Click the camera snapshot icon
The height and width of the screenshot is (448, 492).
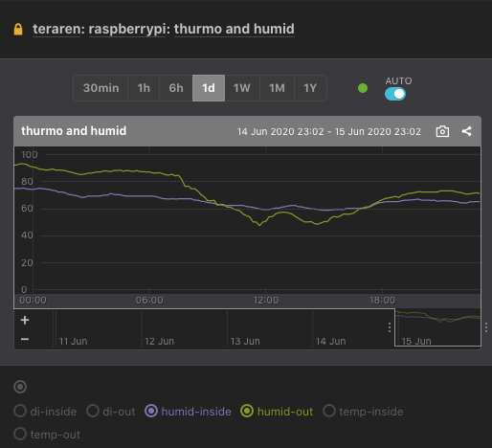[442, 131]
